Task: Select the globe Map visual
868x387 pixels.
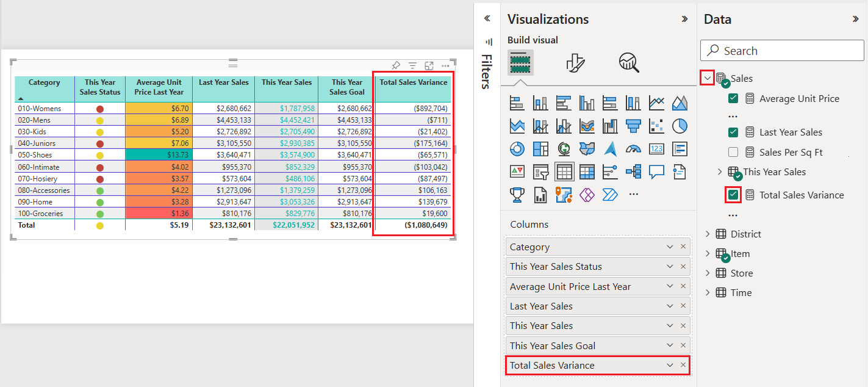Action: (564, 149)
